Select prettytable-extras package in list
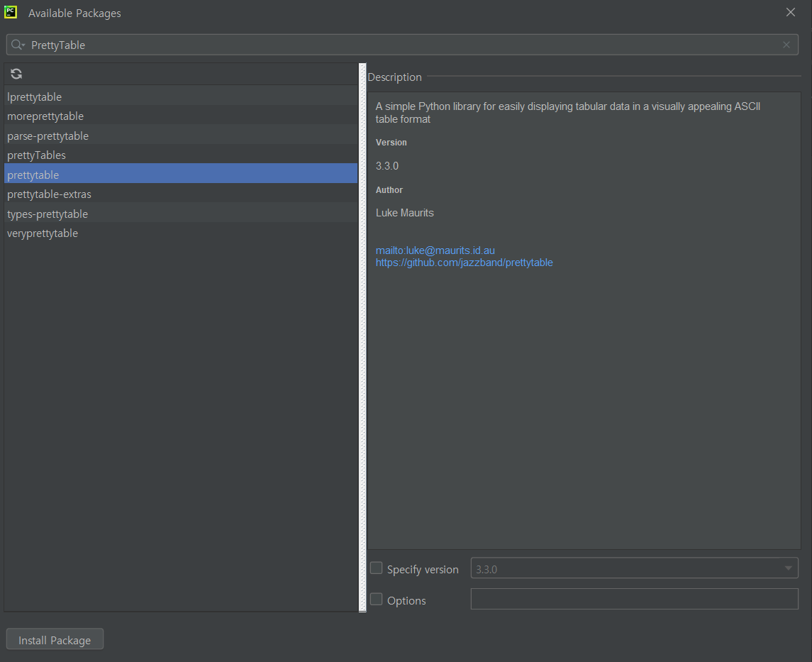 pos(181,194)
